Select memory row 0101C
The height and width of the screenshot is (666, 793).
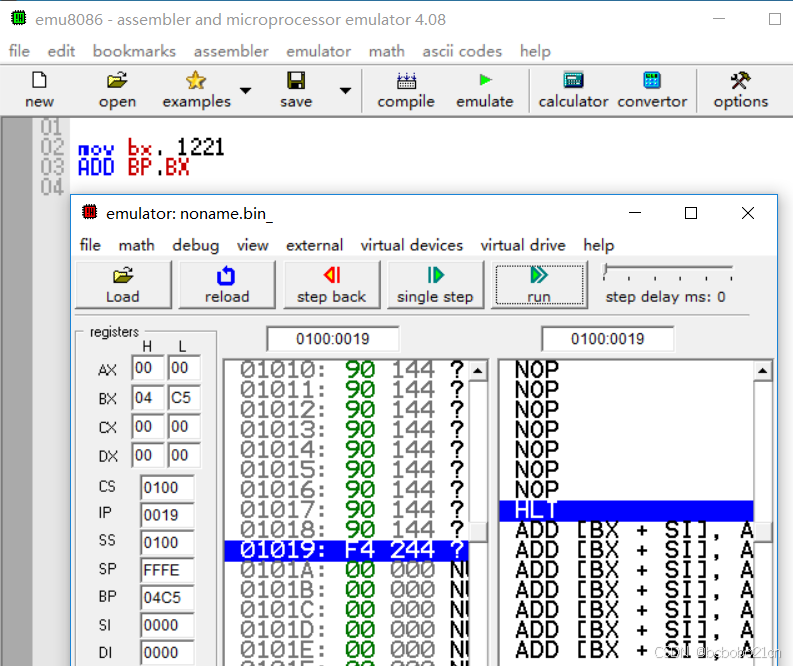(347, 610)
